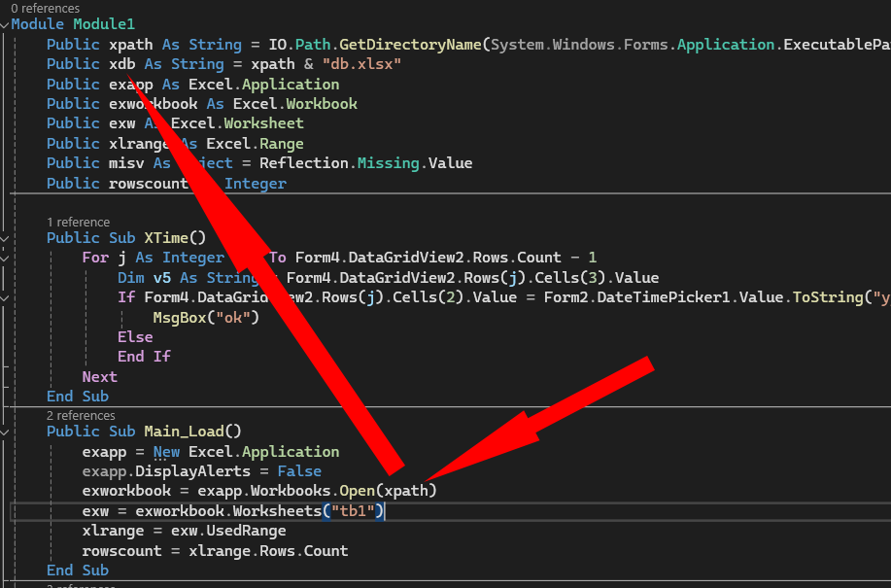Click 'Worksheets' in the exw assignment
This screenshot has width=891, height=588.
[x=277, y=511]
